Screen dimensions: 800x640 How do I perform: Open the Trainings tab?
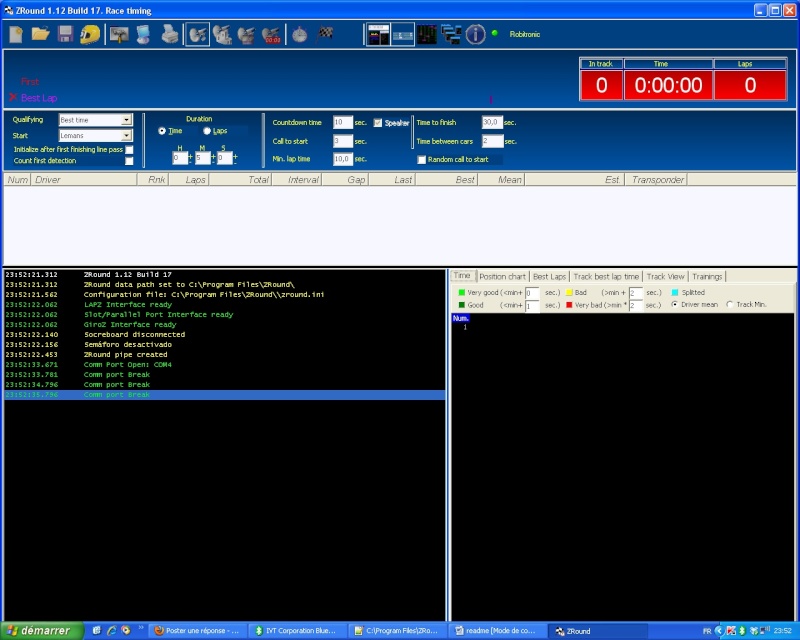point(707,276)
